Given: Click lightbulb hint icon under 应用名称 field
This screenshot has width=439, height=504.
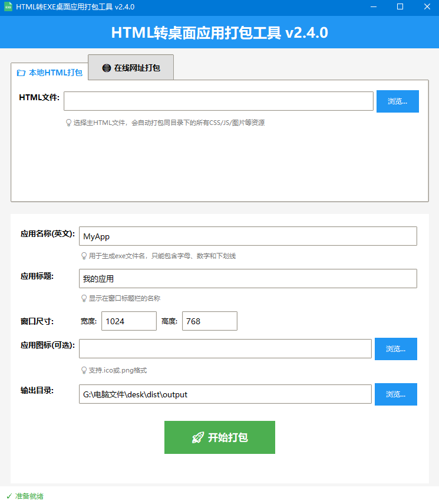Looking at the screenshot, I should [84, 256].
